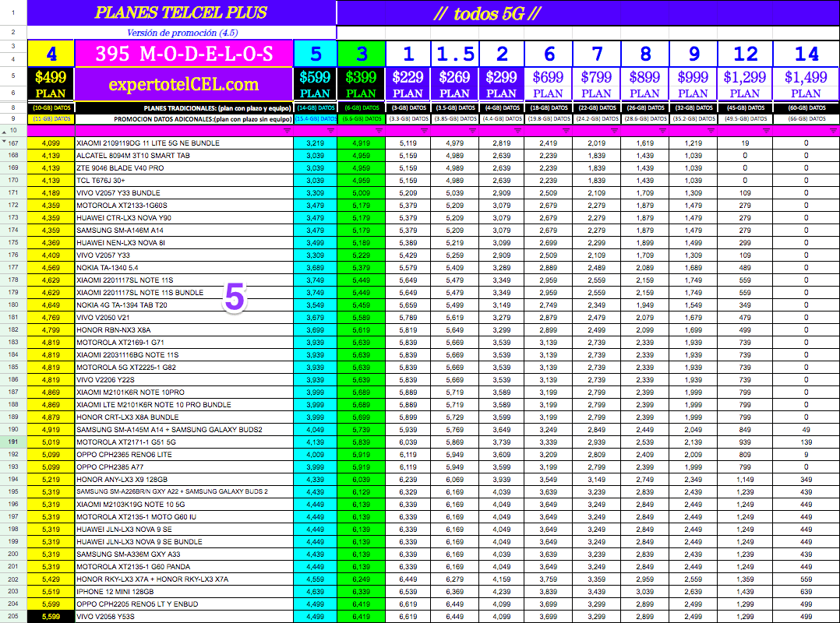Open the filter for the $299 plan column

517,131
